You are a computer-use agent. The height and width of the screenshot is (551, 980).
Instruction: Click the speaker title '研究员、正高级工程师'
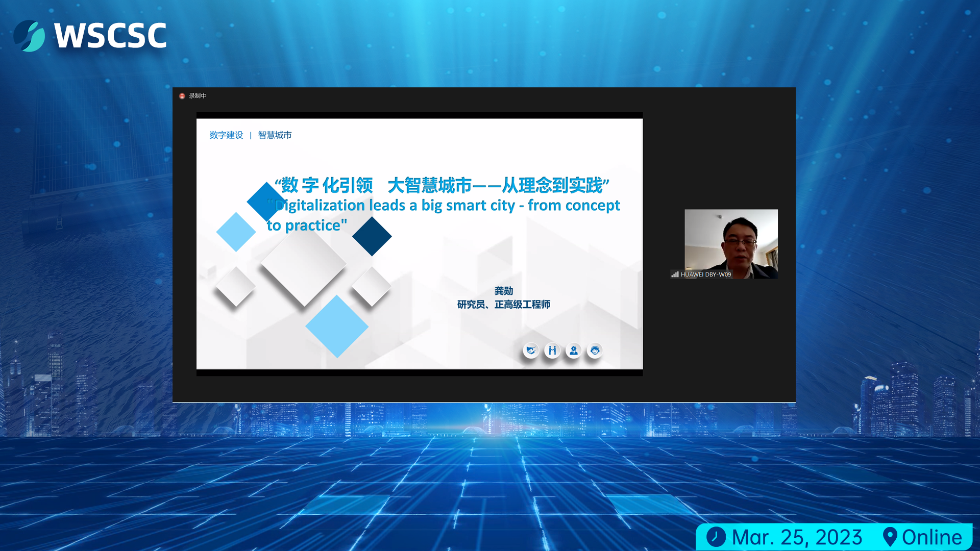504,305
